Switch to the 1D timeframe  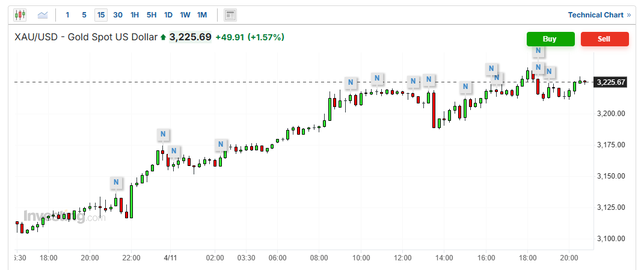pyautogui.click(x=168, y=15)
